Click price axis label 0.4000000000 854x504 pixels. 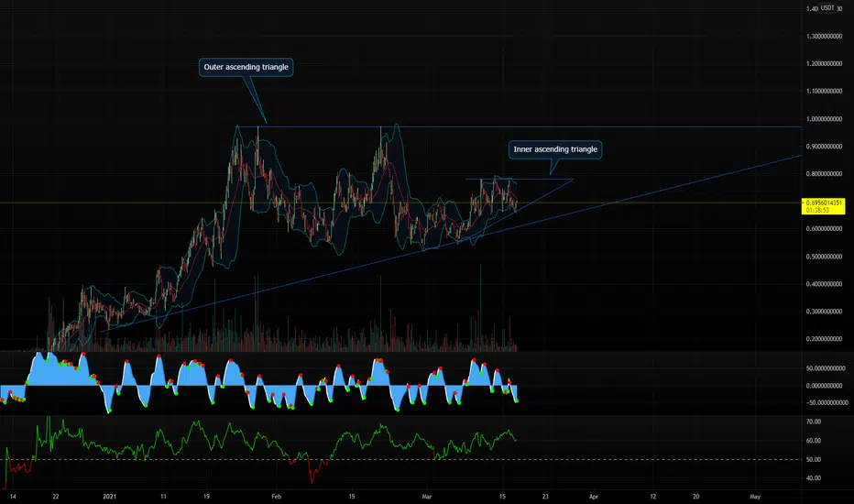coord(824,284)
